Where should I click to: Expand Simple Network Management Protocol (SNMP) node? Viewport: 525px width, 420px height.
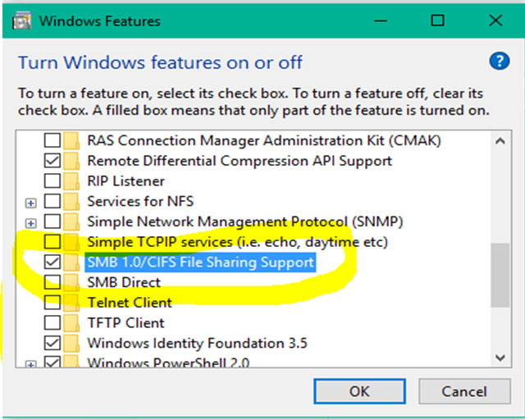[31, 222]
